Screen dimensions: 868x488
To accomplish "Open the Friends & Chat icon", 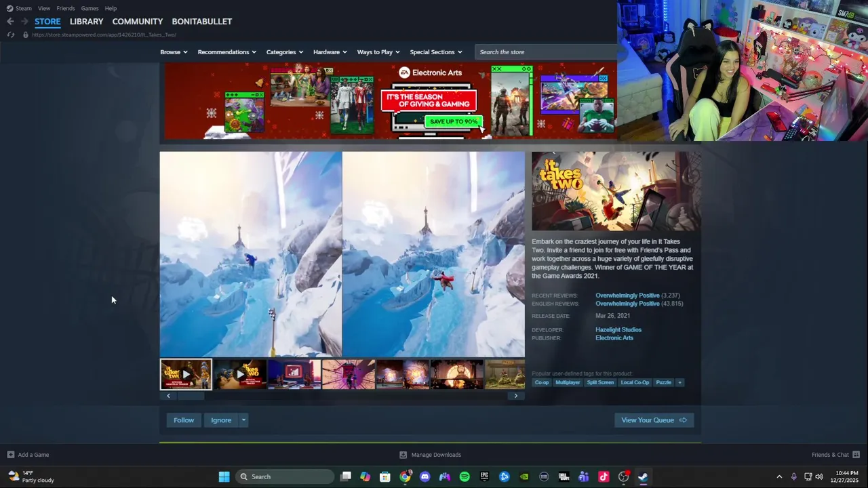I will [x=856, y=455].
